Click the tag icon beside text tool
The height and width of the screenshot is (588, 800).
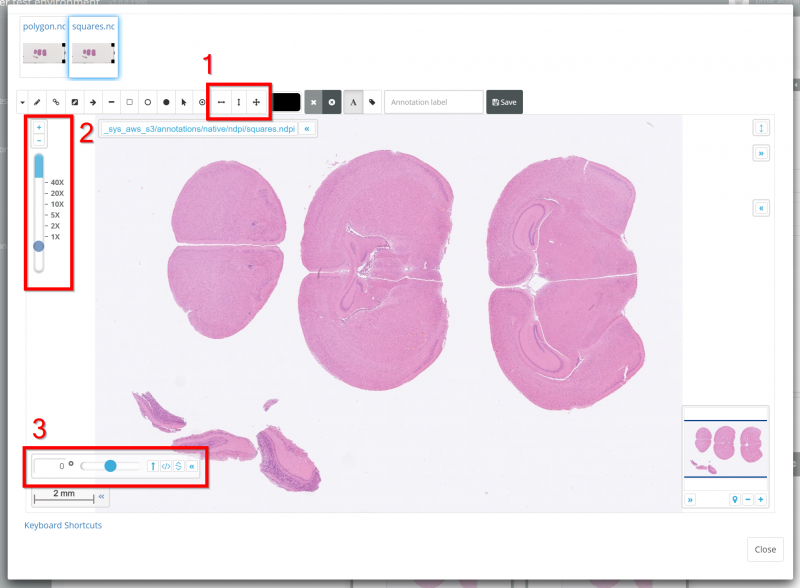372,102
